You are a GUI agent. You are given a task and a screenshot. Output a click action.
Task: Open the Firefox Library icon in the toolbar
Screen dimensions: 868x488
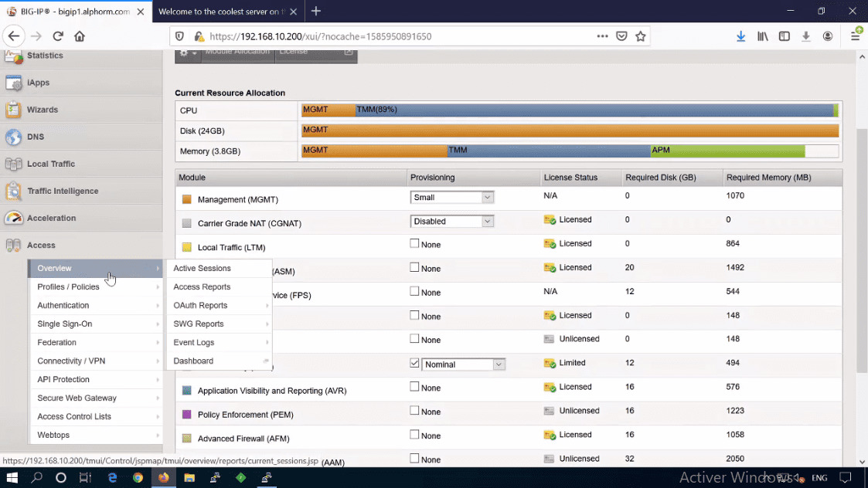click(761, 35)
